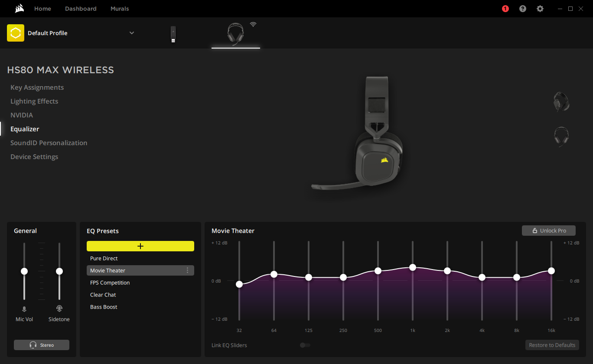Open the Dashboard tab
This screenshot has height=364, width=593.
tap(81, 9)
